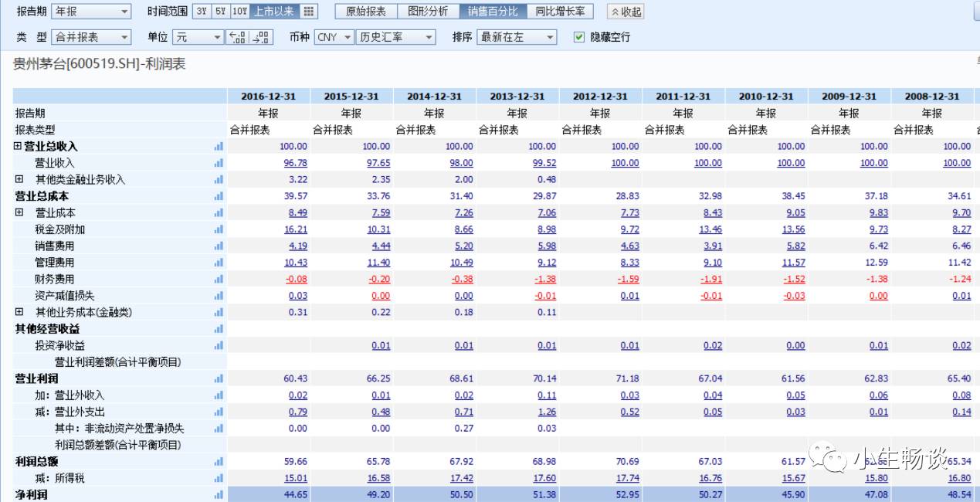The width and height of the screenshot is (980, 502).
Task: Select 2009 营业总成本 value 37.18
Action: [x=877, y=196]
